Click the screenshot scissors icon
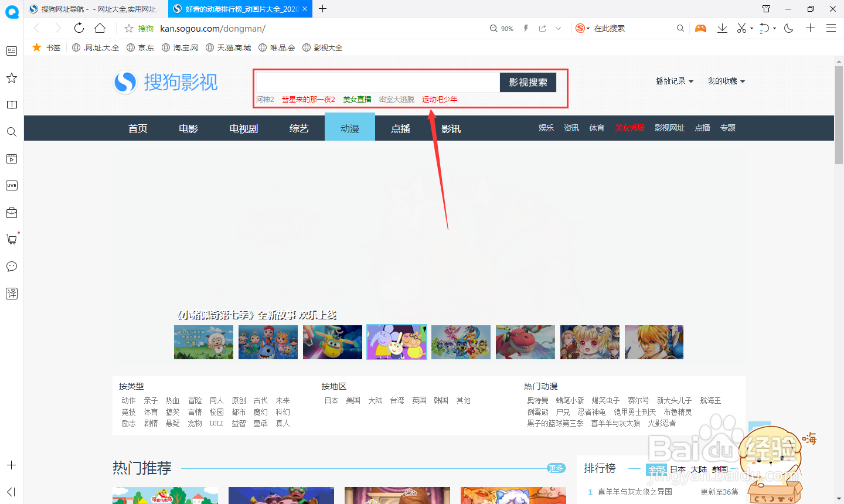 click(x=742, y=28)
